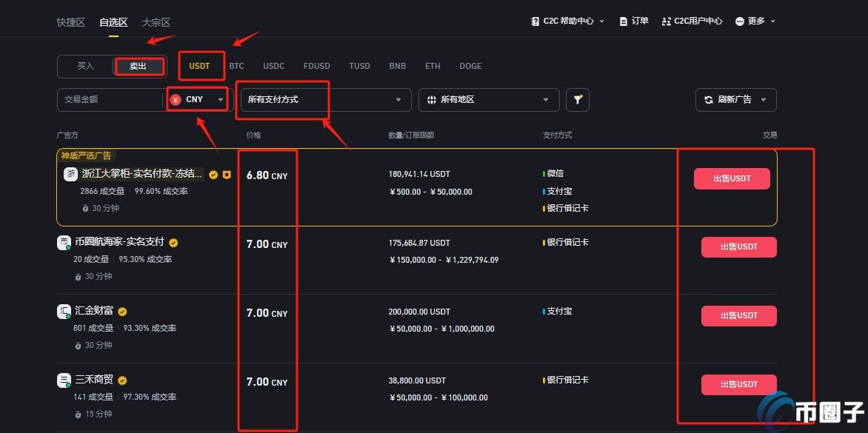Open the filter funnel icon
Image resolution: width=868 pixels, height=433 pixels.
(578, 99)
